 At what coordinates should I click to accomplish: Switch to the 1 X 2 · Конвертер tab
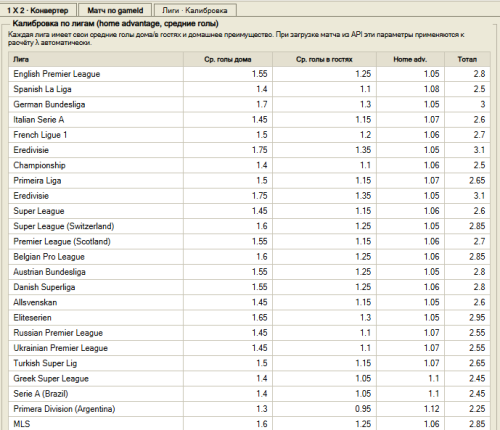[38, 10]
